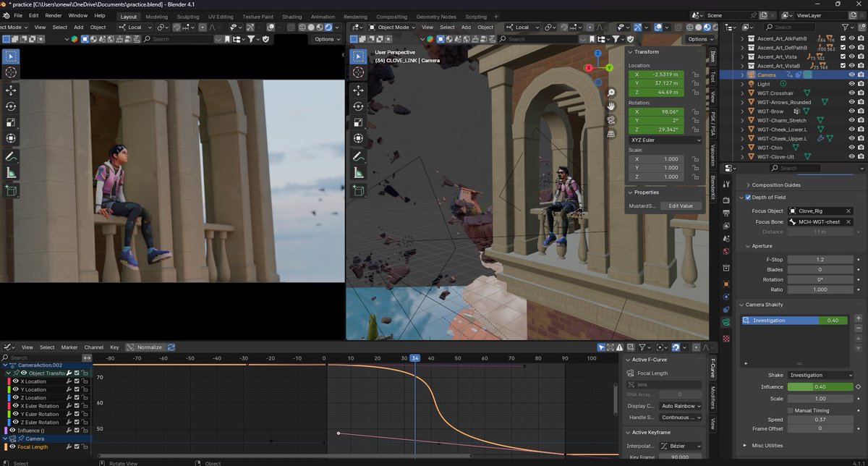The width and height of the screenshot is (868, 466).
Task: Select the Transform tool in right viewport toolbar
Action: coord(357,138)
